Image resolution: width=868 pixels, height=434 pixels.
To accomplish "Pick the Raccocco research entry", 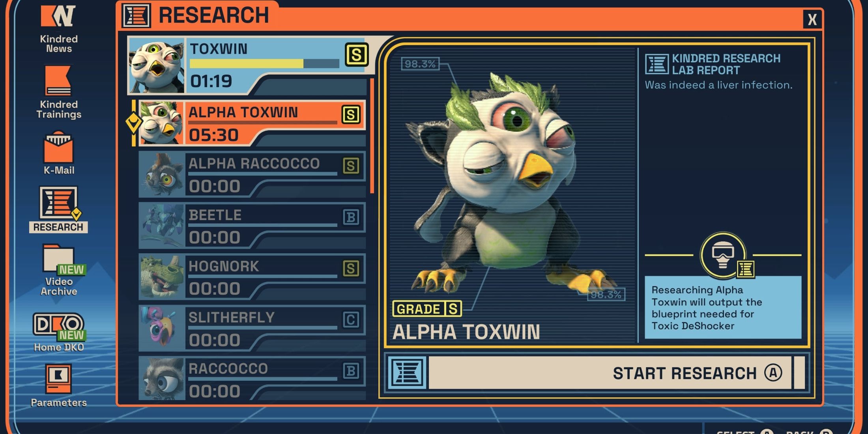I will click(x=252, y=379).
